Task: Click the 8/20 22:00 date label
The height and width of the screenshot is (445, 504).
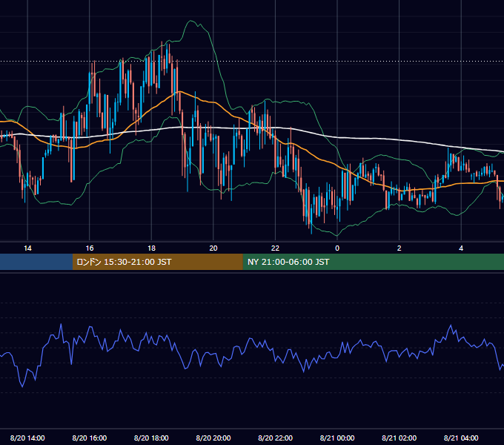Action: coord(276,438)
